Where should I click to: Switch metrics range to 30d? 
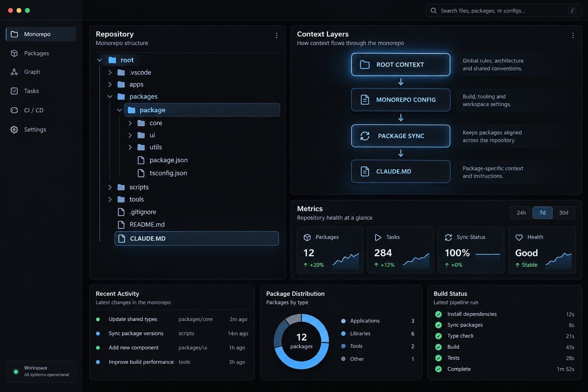[563, 213]
